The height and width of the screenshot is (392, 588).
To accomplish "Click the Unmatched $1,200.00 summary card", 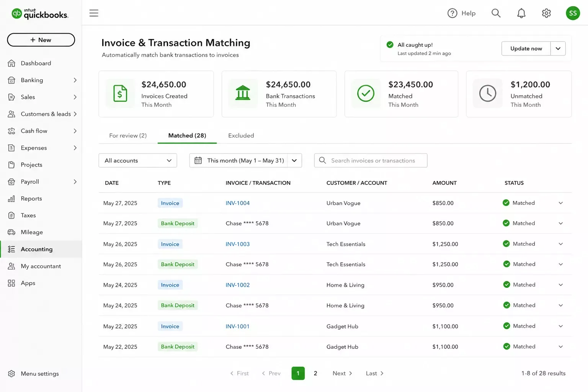I will click(519, 94).
